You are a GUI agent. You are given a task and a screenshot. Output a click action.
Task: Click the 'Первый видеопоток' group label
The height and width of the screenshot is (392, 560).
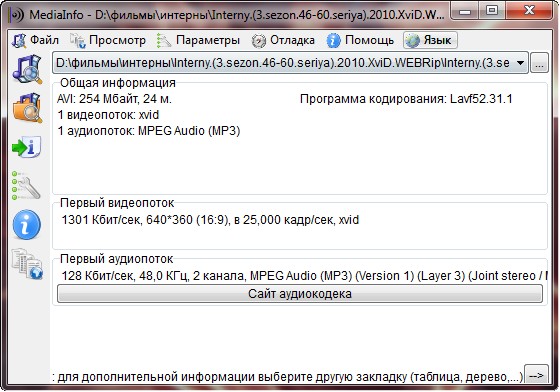click(117, 203)
